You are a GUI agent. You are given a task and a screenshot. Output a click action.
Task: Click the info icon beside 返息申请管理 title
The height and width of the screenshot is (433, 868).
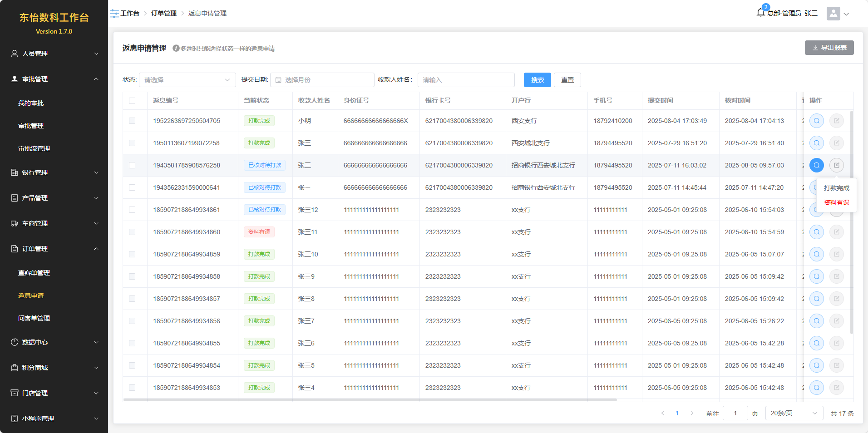176,49
